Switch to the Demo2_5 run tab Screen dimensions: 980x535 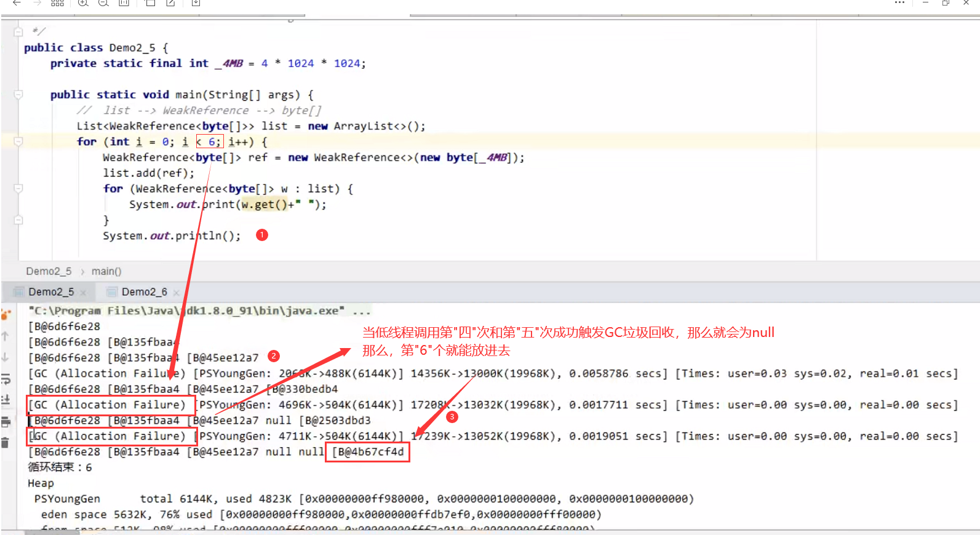pos(50,292)
